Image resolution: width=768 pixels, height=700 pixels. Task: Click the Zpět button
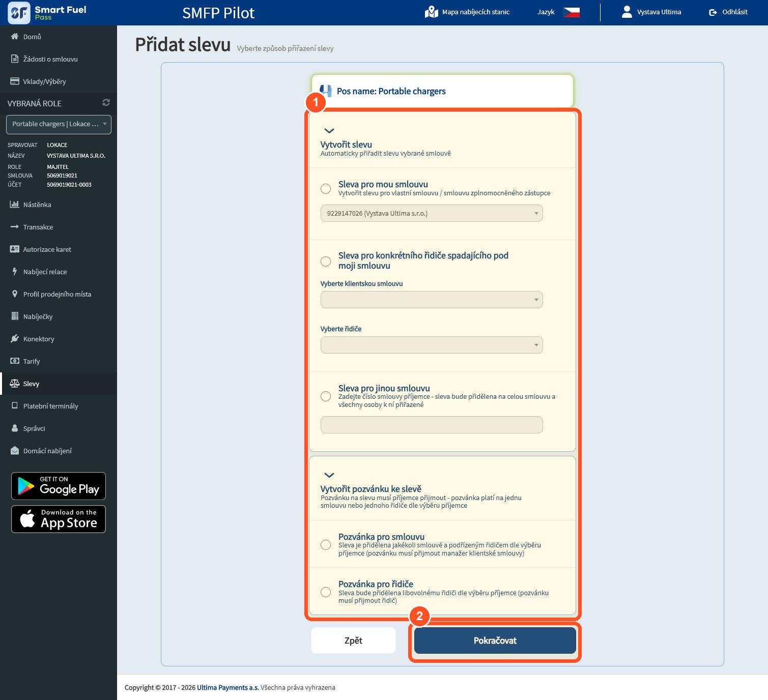click(353, 640)
